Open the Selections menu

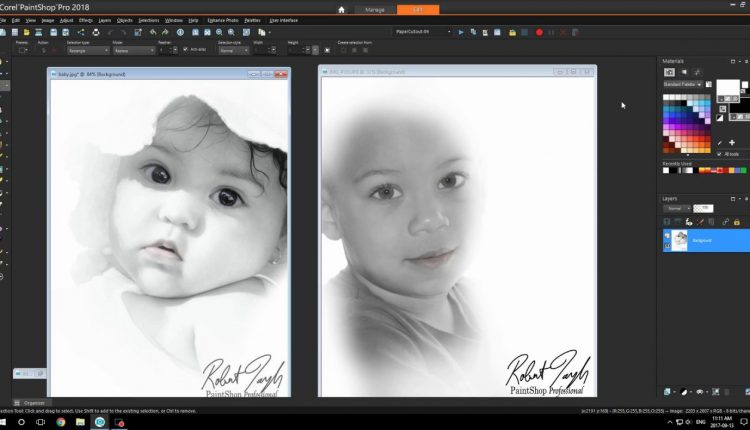click(x=149, y=21)
